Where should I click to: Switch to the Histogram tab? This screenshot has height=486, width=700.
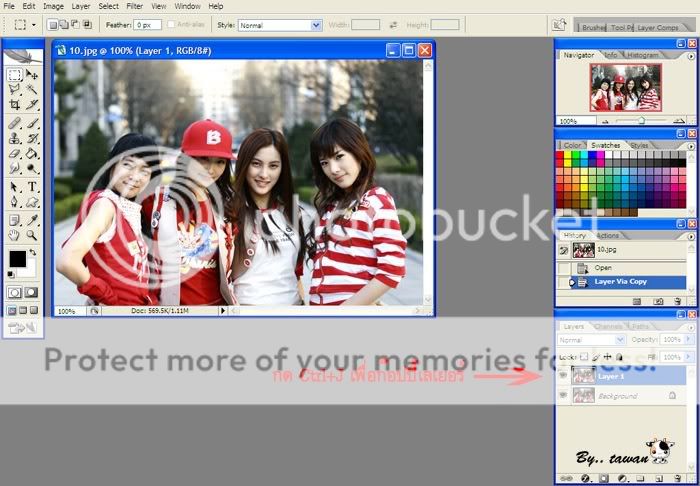642,55
